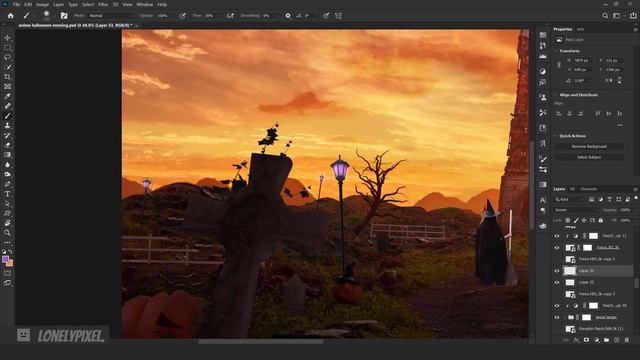
Task: Click the search icon at top right
Action: pos(605,16)
